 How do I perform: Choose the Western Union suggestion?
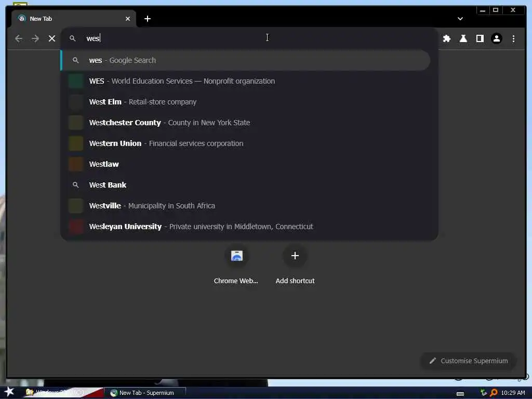point(249,143)
